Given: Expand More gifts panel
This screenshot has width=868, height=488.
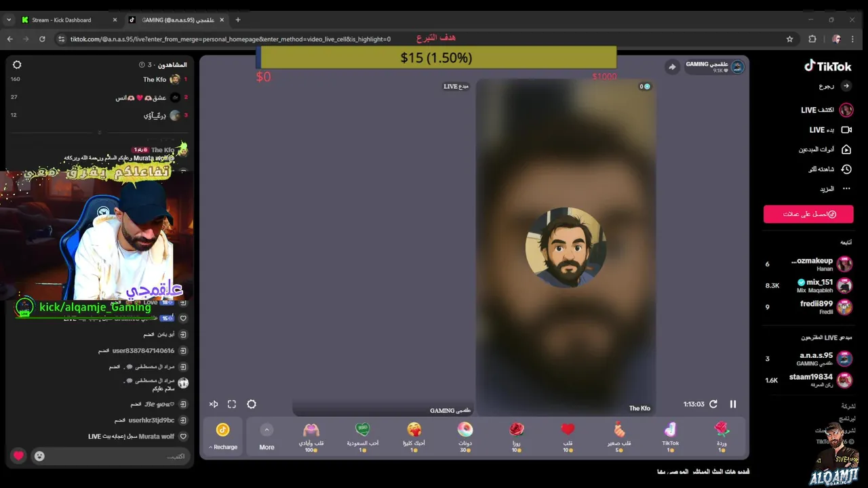Looking at the screenshot, I should (267, 436).
